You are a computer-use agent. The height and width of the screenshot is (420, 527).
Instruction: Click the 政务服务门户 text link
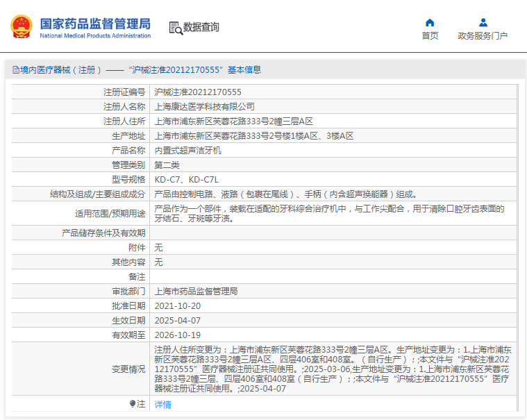tap(483, 35)
